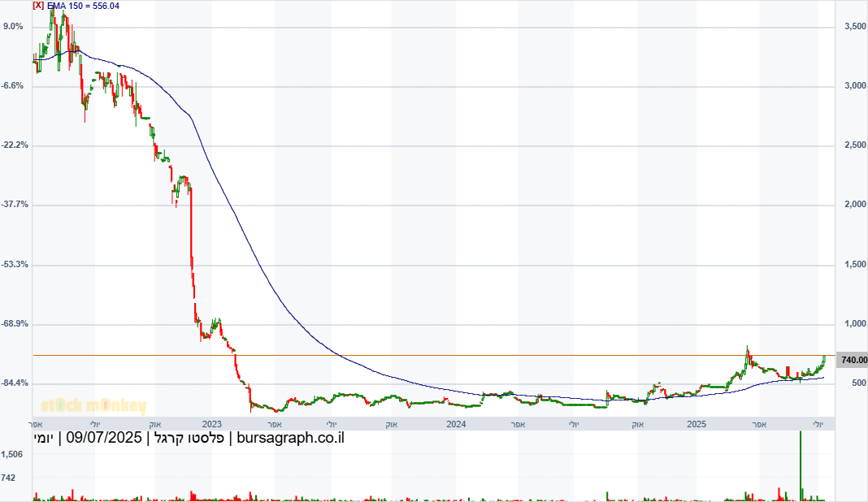Click the 2,500 price axis label
Viewport: 868px width, 502px height.
[x=855, y=145]
